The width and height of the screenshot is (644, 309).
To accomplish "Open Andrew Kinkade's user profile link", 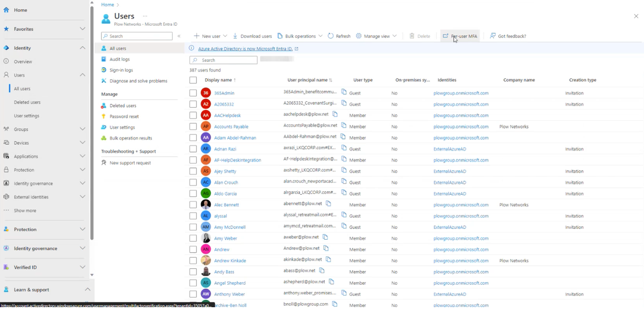I will 230,261.
